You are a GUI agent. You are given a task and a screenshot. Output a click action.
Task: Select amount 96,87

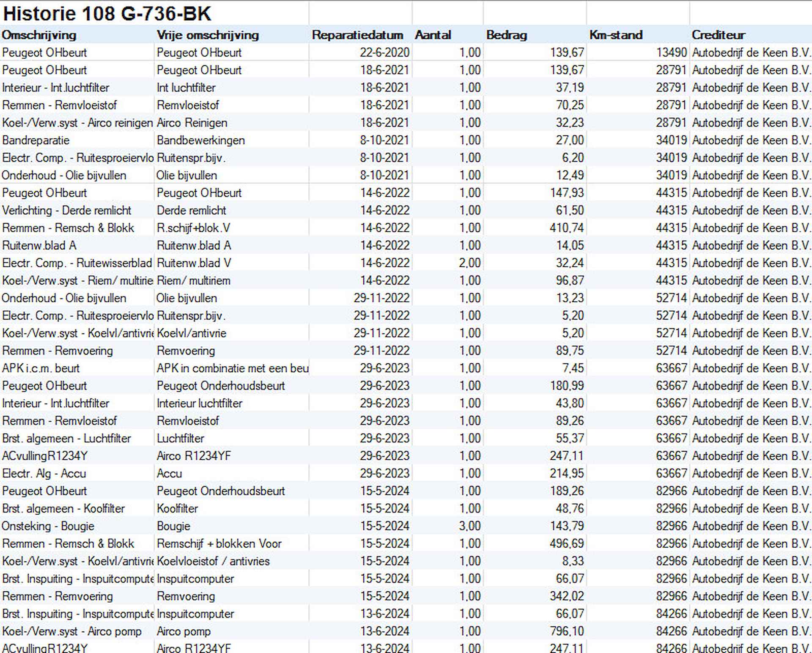(x=570, y=280)
